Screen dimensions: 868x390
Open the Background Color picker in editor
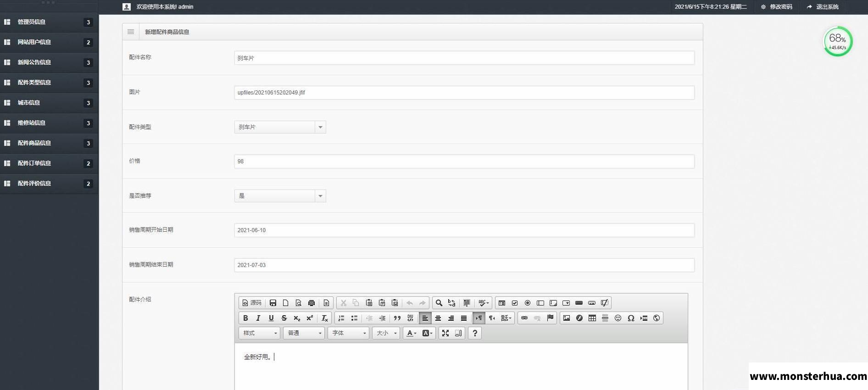[427, 333]
